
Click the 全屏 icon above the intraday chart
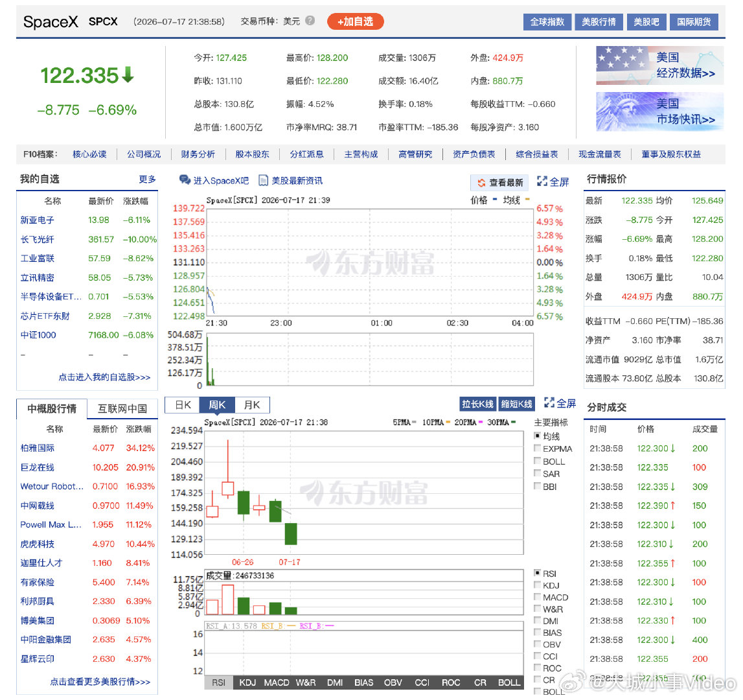542,181
